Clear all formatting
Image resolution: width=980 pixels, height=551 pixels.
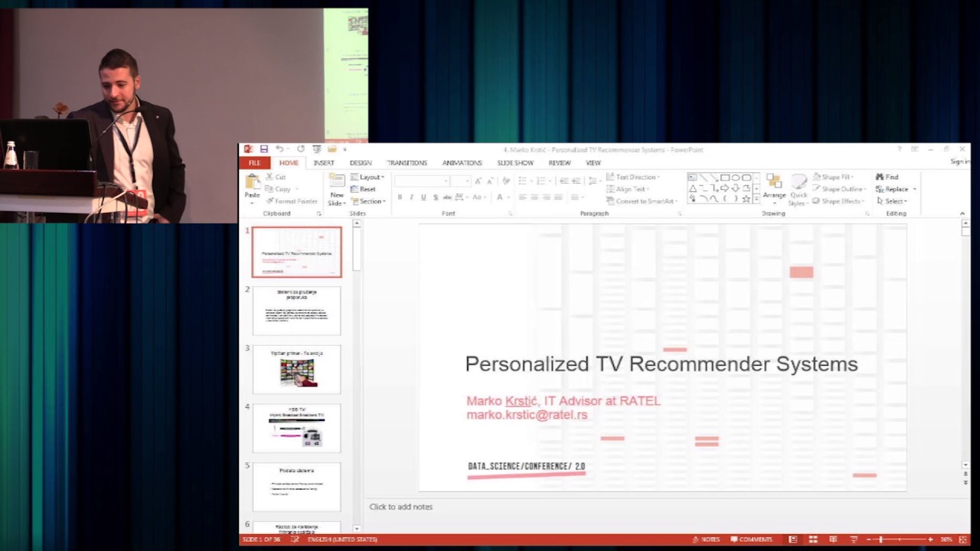(505, 181)
